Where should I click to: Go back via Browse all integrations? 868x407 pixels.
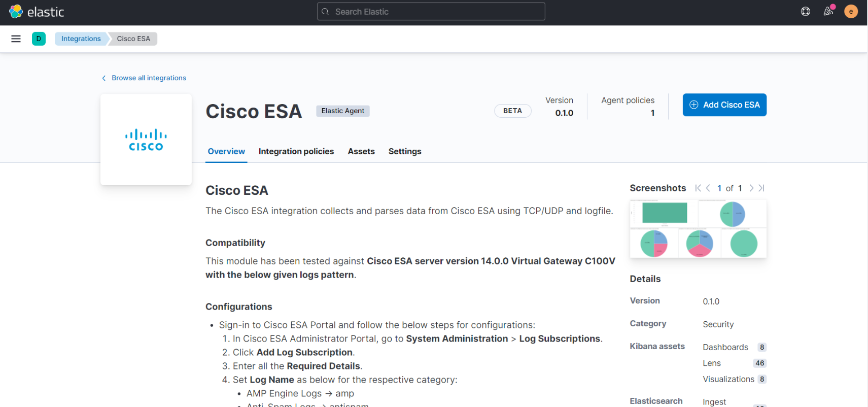click(x=144, y=78)
